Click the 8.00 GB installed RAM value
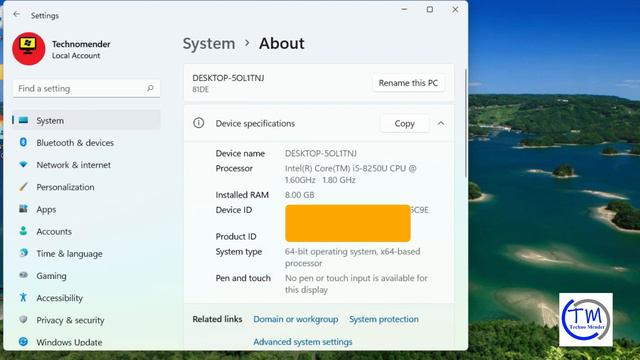640x360 pixels. pyautogui.click(x=299, y=195)
